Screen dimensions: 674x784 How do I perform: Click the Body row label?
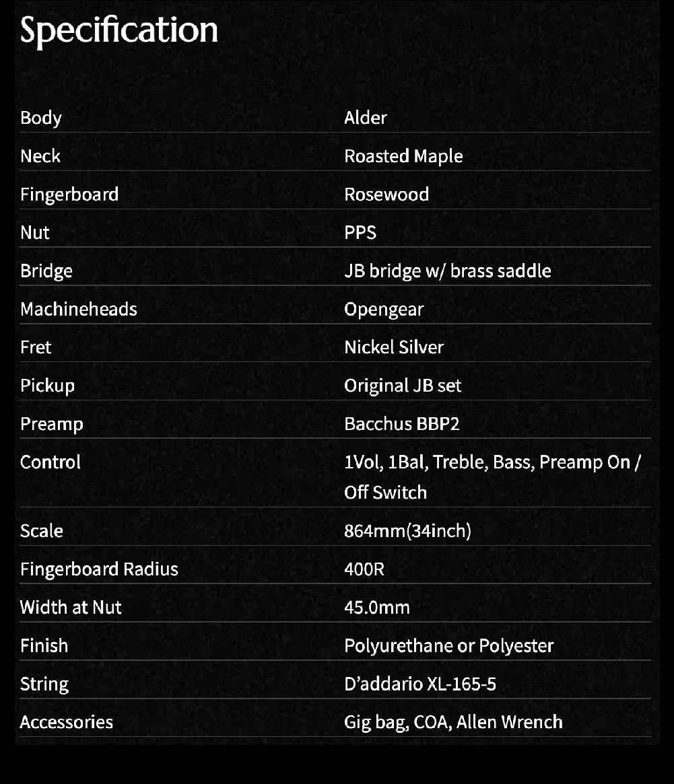pos(41,118)
